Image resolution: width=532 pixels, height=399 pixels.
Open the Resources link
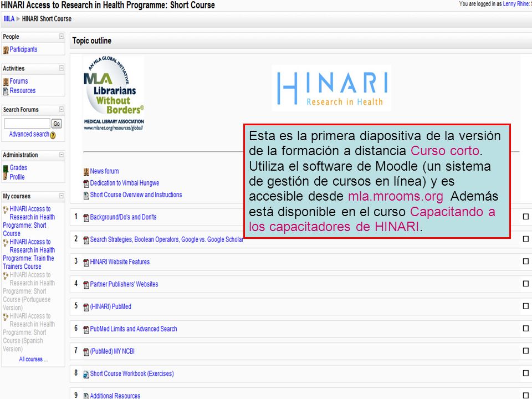pyautogui.click(x=22, y=90)
